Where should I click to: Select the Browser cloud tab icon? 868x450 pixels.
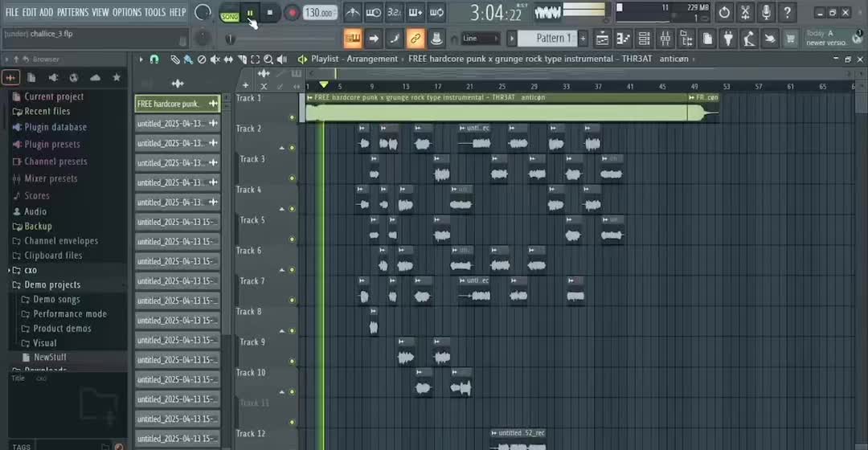pyautogui.click(x=95, y=77)
